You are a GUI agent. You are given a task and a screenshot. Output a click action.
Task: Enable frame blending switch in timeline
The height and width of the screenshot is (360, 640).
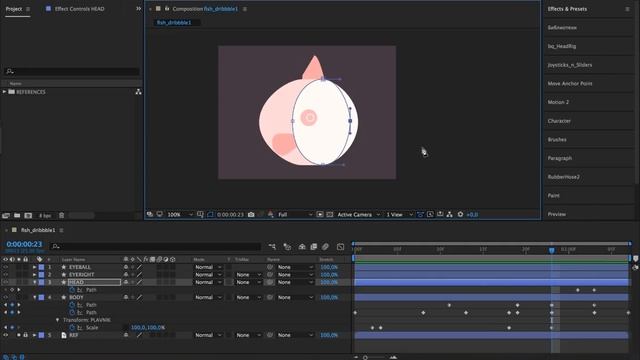(313, 247)
